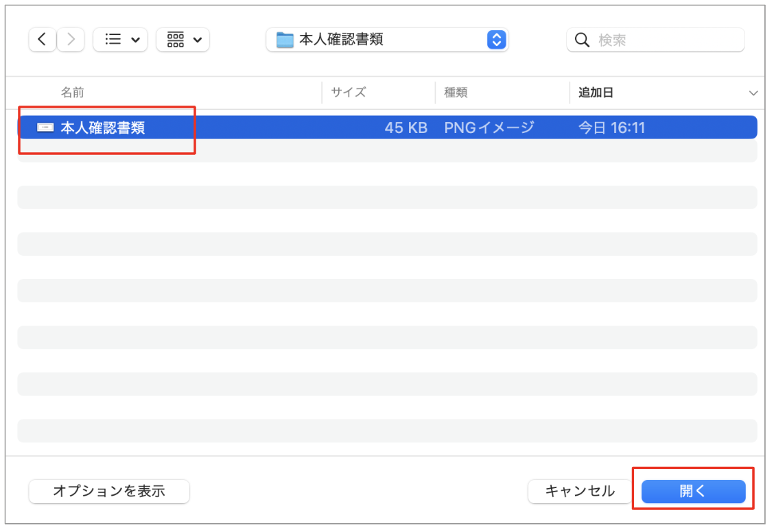Image resolution: width=774 pixels, height=532 pixels.
Task: Click the キャンセル button
Action: click(x=580, y=491)
